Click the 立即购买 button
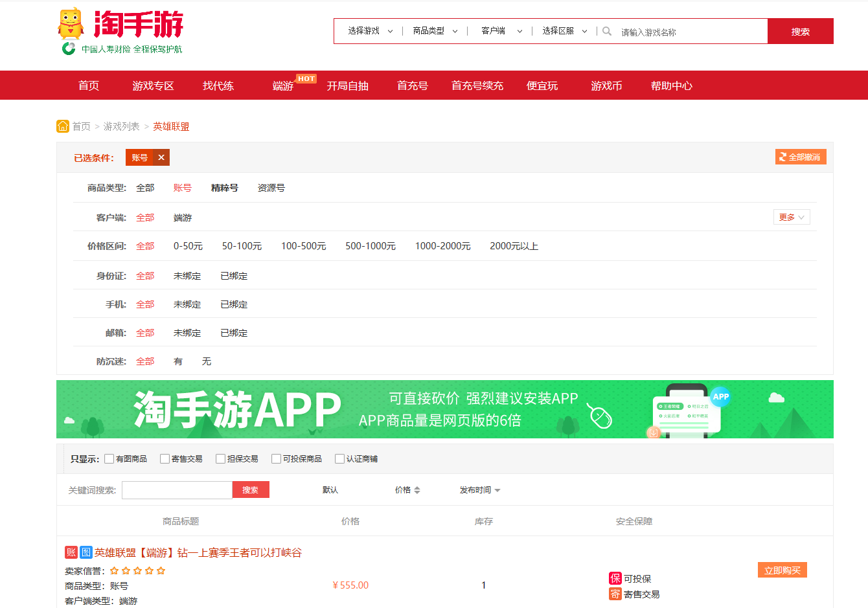The image size is (868, 608). pyautogui.click(x=782, y=570)
